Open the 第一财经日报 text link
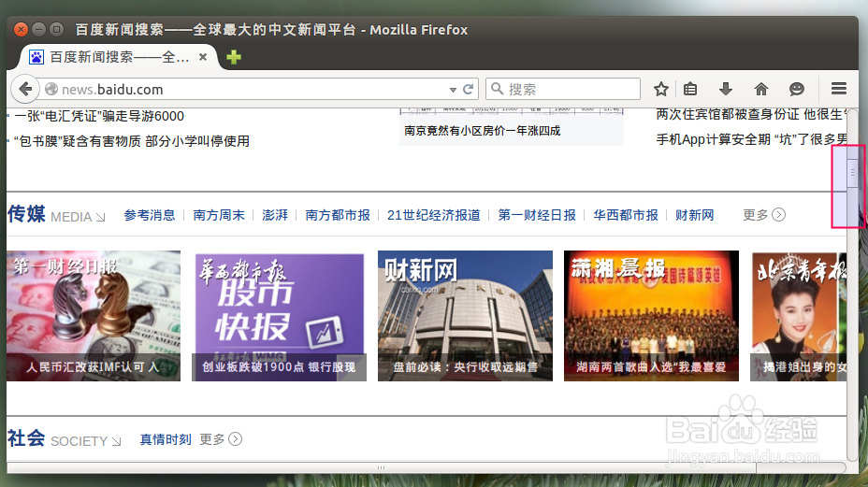 (x=537, y=215)
